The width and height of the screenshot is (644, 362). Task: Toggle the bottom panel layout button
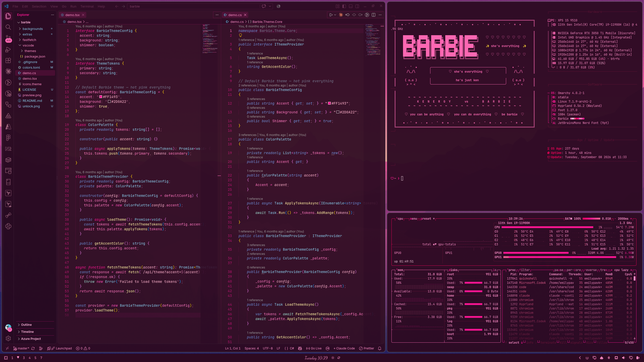tap(351, 6)
